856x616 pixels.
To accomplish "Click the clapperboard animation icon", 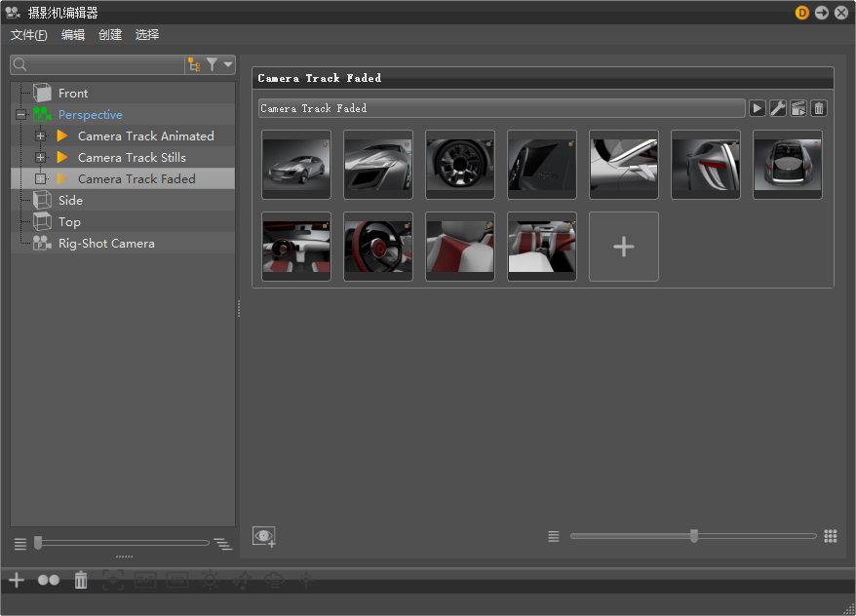I will (x=798, y=108).
